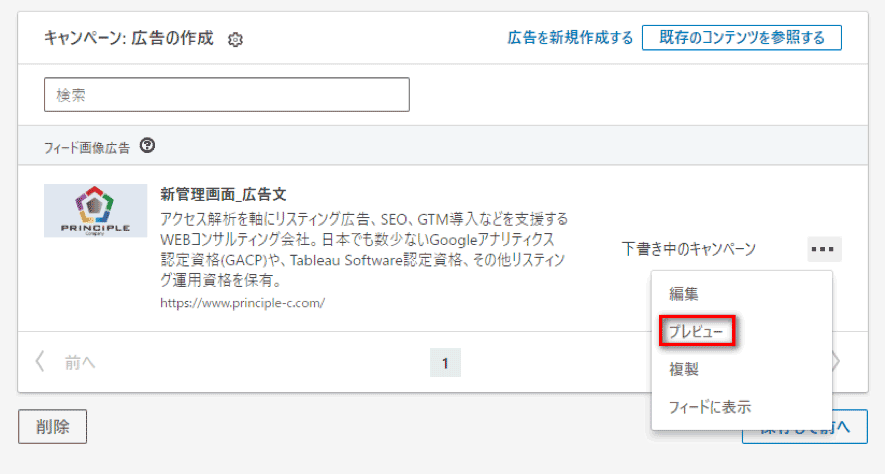Select 複製 to duplicate the ad
The height and width of the screenshot is (474, 885).
684,369
